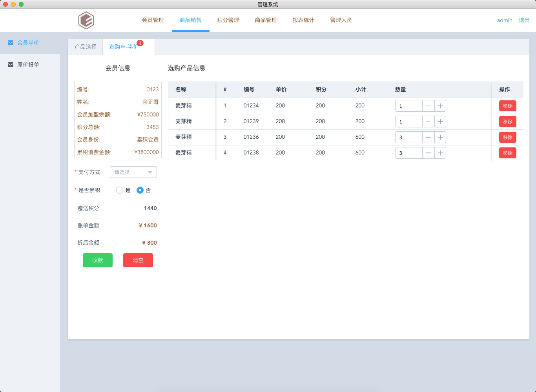Screen dimensions: 536x392
Task: Switch to 产品选择 tab
Action: (86, 47)
